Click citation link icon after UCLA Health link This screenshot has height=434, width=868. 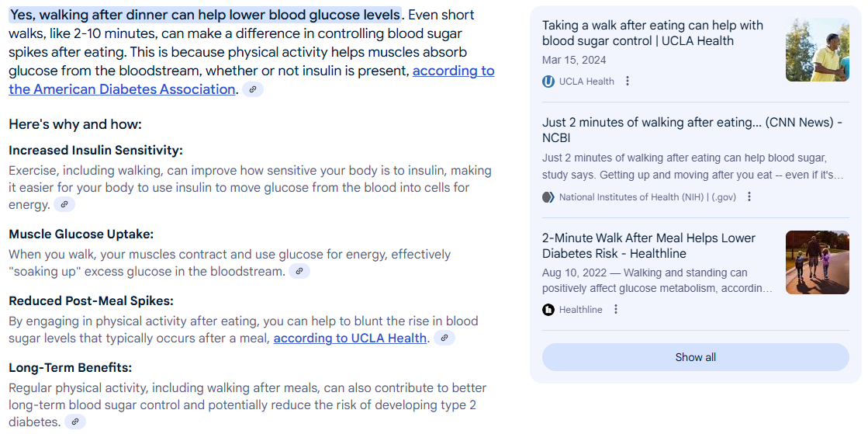(444, 338)
